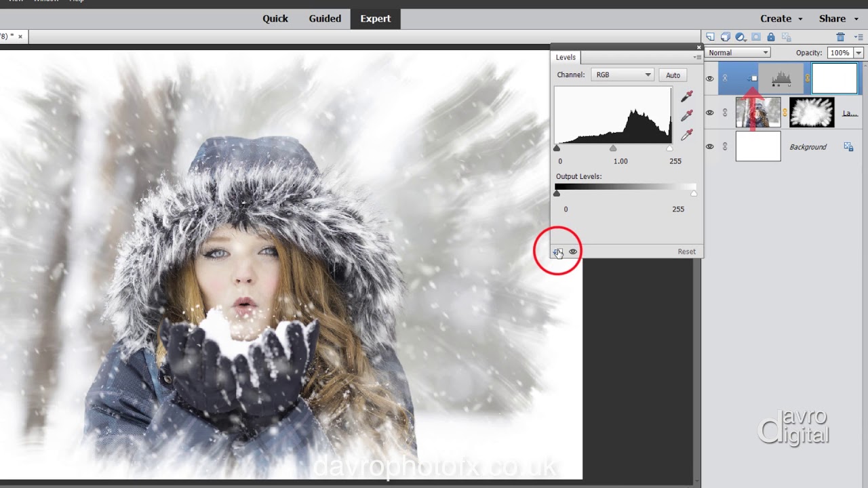Open the Opacity slider dropdown arrow
Viewport: 868px width, 488px height.
click(x=859, y=53)
